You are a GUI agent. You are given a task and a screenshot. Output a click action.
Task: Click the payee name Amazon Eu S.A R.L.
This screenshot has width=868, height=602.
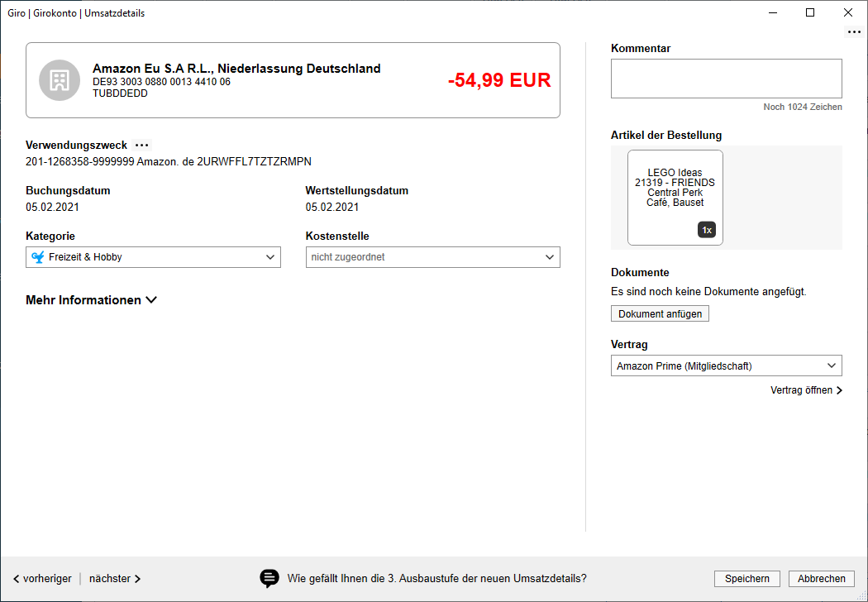coord(236,68)
